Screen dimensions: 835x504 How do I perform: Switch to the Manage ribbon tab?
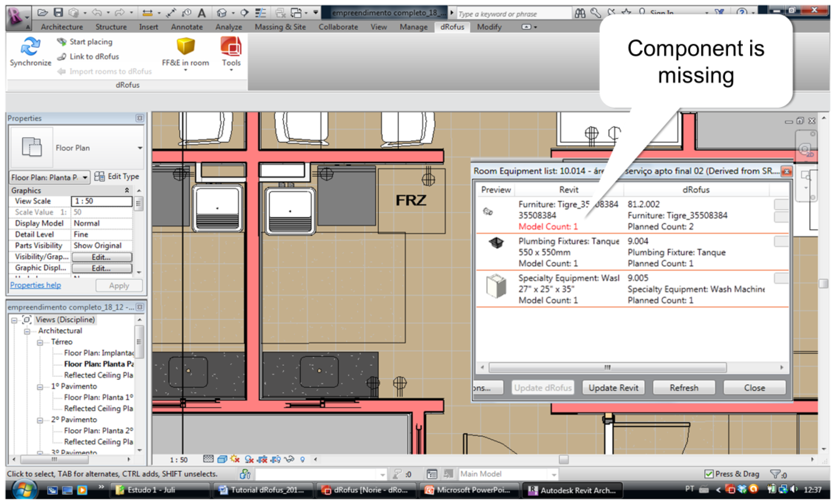pos(413,27)
